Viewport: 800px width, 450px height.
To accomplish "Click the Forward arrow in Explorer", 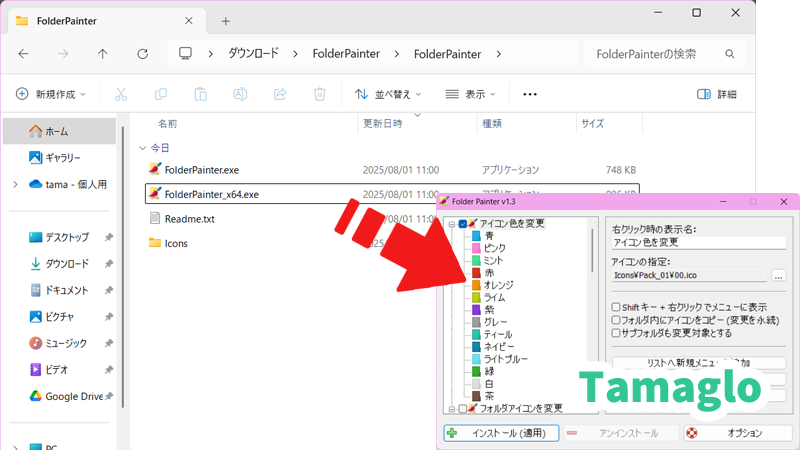I will pos(63,54).
